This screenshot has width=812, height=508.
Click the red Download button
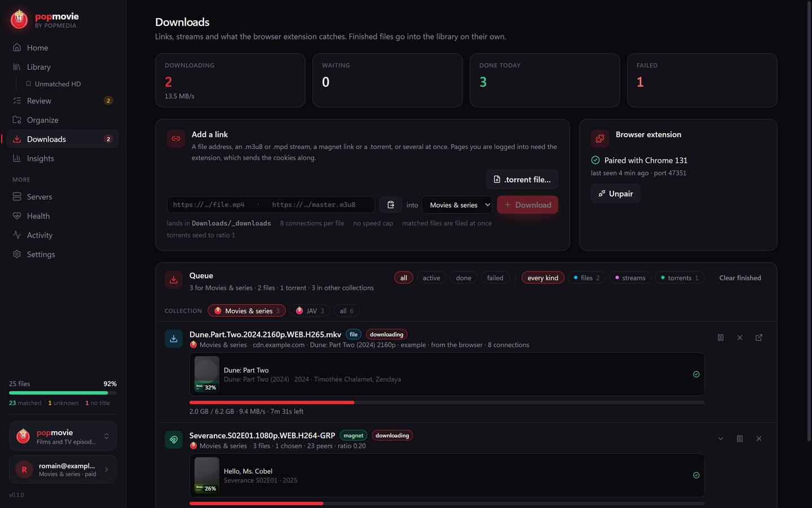528,205
